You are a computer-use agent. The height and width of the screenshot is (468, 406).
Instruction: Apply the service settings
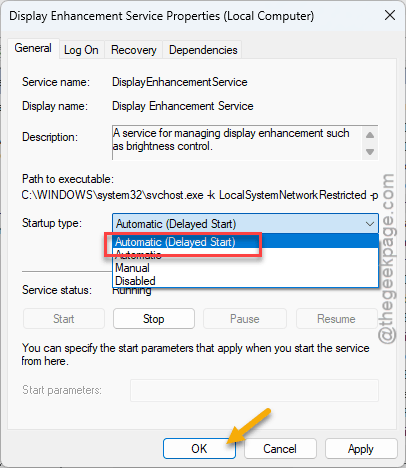pos(361,448)
